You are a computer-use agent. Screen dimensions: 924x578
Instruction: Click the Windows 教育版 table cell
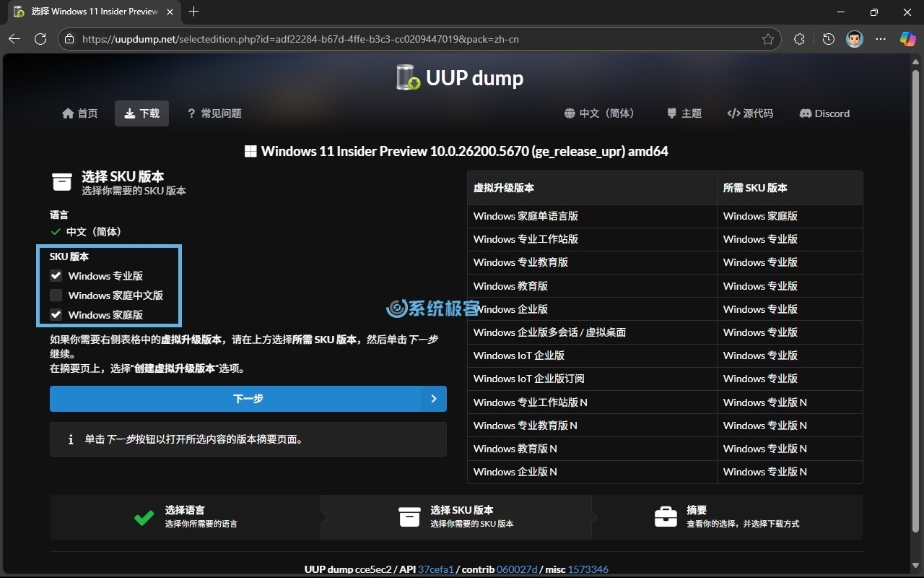click(x=592, y=286)
